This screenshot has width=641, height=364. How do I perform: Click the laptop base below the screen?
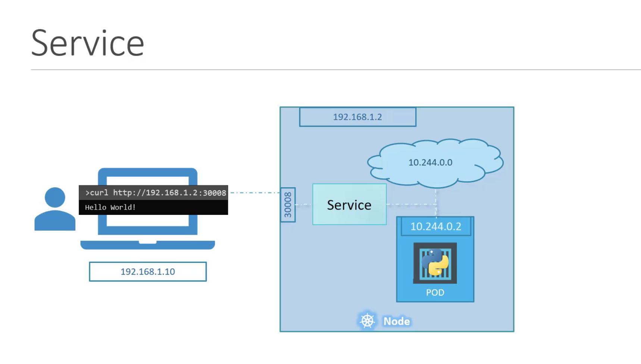tap(148, 245)
